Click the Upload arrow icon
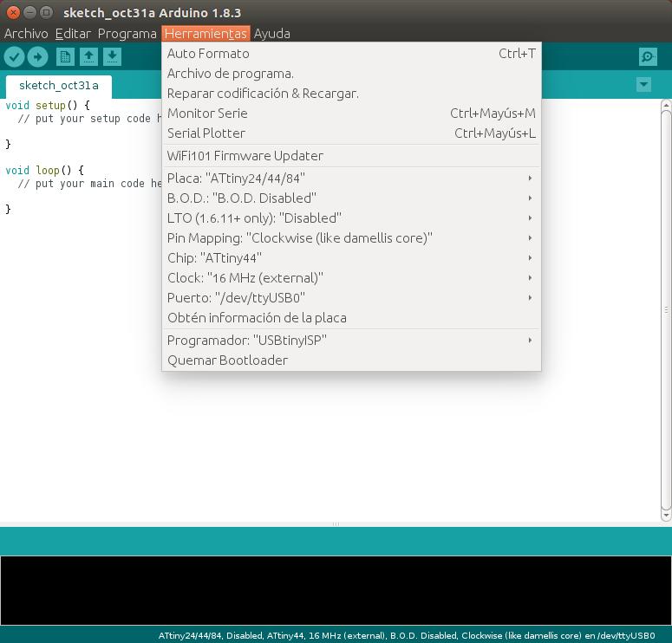Image resolution: width=672 pixels, height=643 pixels. click(37, 57)
